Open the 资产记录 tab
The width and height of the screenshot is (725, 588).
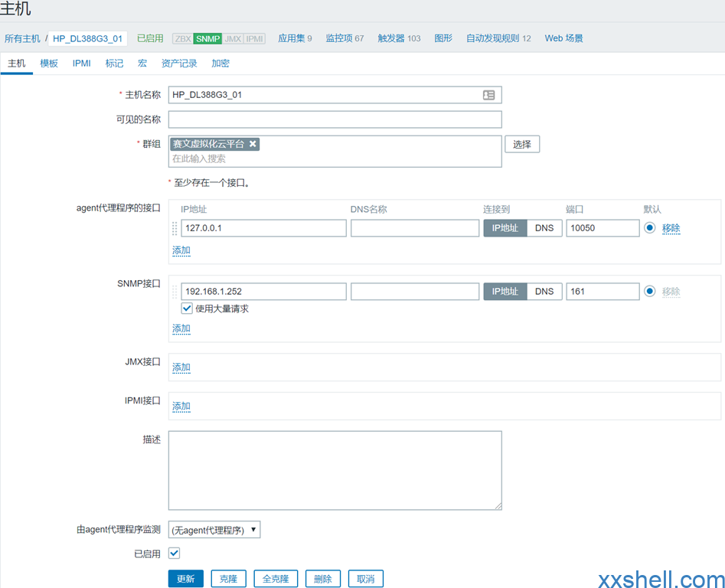coord(179,64)
